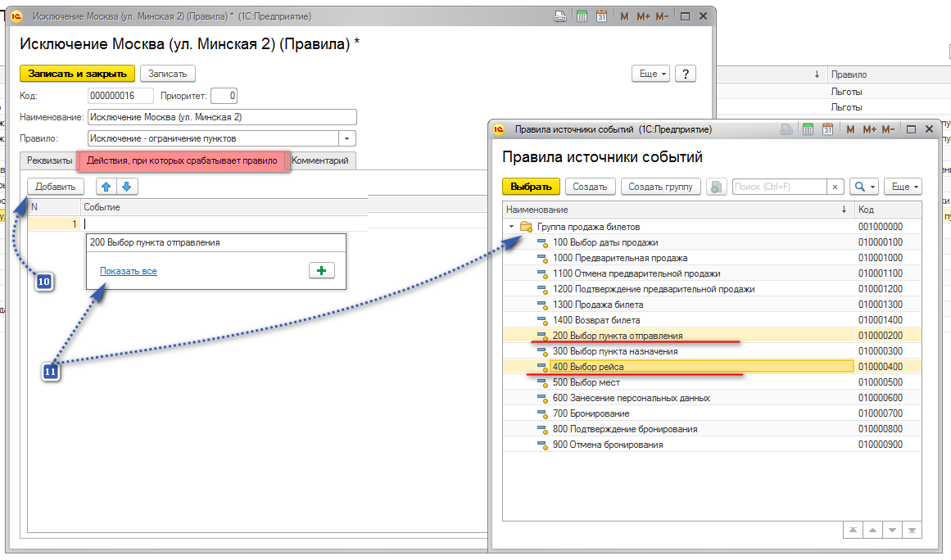Open Еще menu in Правила источники событий
The height and width of the screenshot is (560, 951).
pos(904,187)
